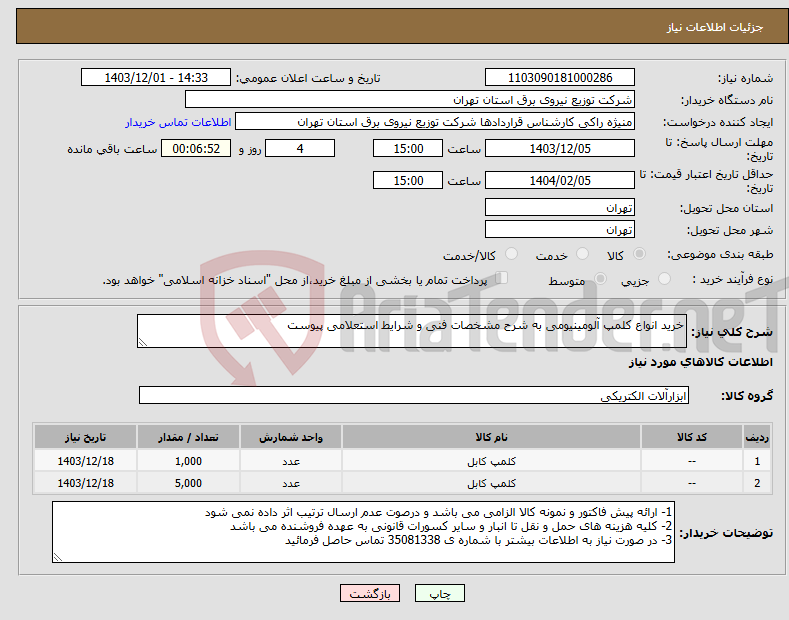This screenshot has height=620, width=789.
Task: Click the جزئیات اطلاعات نیاز header title
Action: [715, 27]
